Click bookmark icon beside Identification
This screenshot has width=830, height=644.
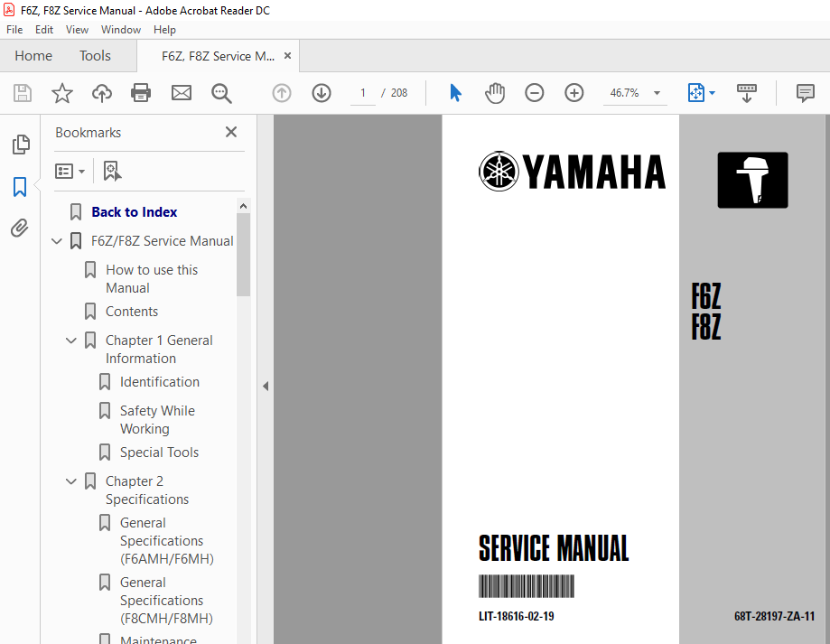pyautogui.click(x=105, y=382)
